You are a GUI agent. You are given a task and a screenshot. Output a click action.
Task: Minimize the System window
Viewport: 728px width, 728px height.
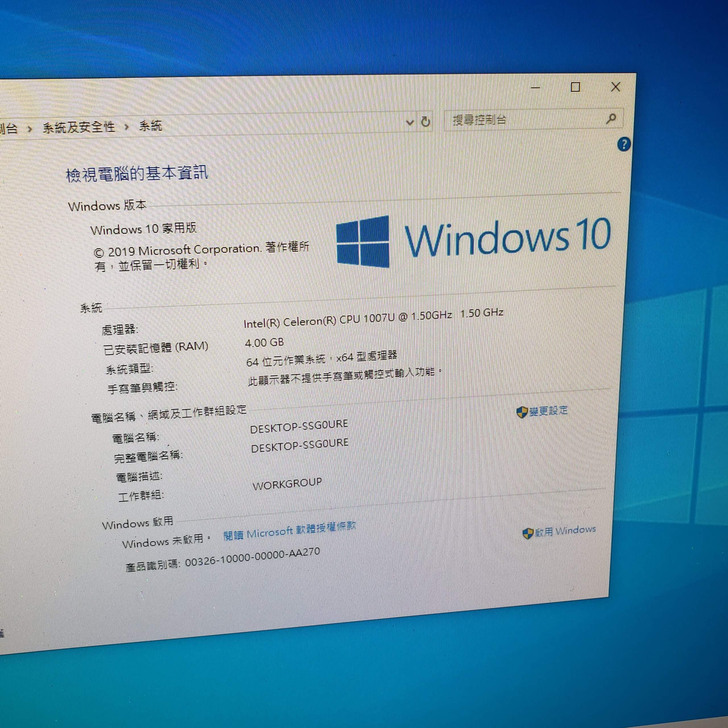pos(535,88)
